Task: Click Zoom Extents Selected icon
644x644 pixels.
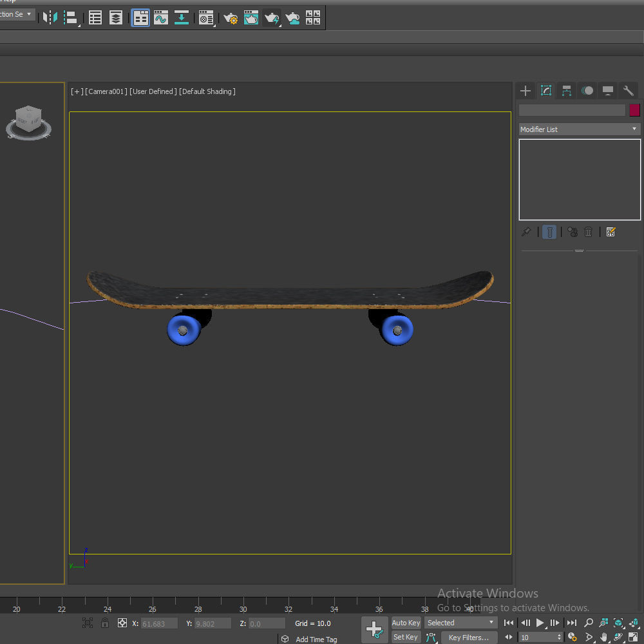Action: point(618,623)
